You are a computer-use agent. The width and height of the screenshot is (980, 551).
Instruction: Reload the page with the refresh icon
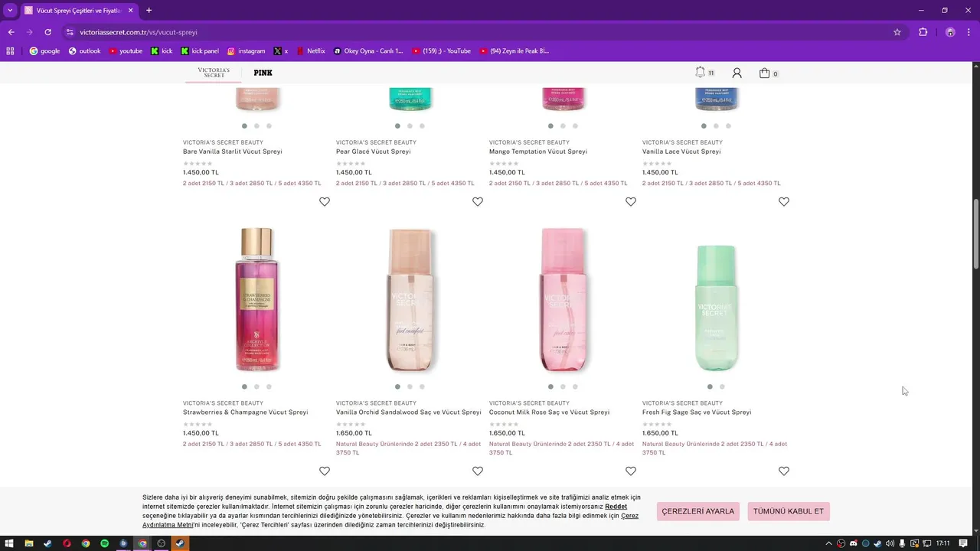47,32
